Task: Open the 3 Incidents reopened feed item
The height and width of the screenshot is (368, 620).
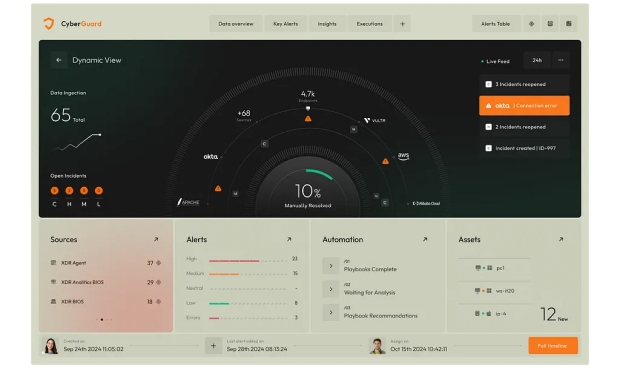Action: tap(524, 84)
